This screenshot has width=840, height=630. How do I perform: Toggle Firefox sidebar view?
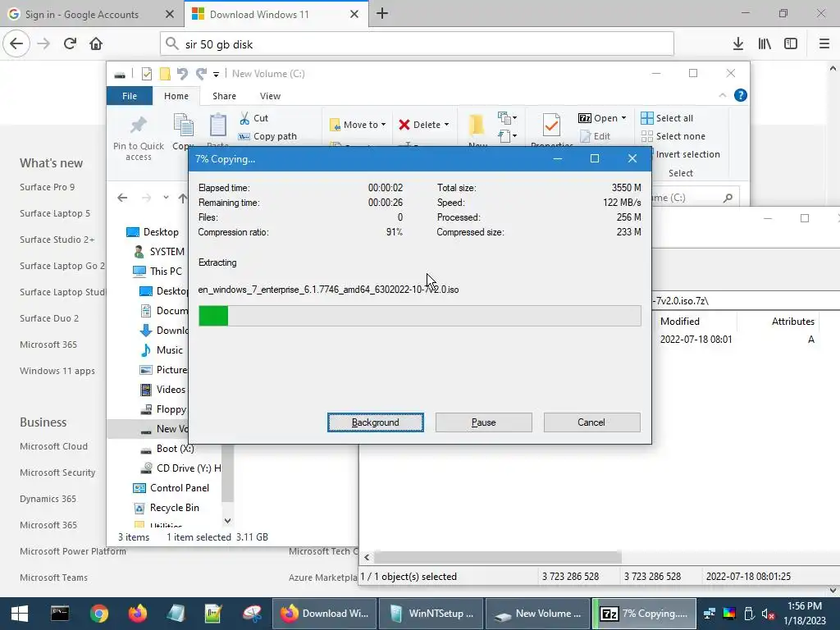point(791,44)
